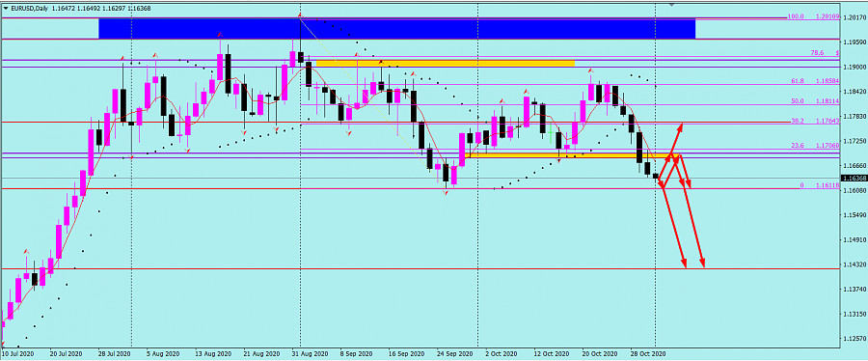The height and width of the screenshot is (361, 868).
Task: Click the 1.20170 price scale label
Action: pyautogui.click(x=854, y=18)
